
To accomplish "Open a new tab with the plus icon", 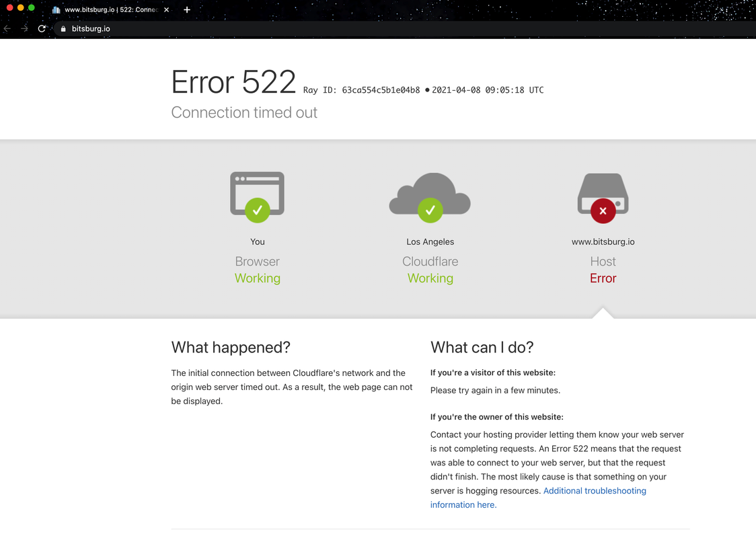I will (x=187, y=9).
